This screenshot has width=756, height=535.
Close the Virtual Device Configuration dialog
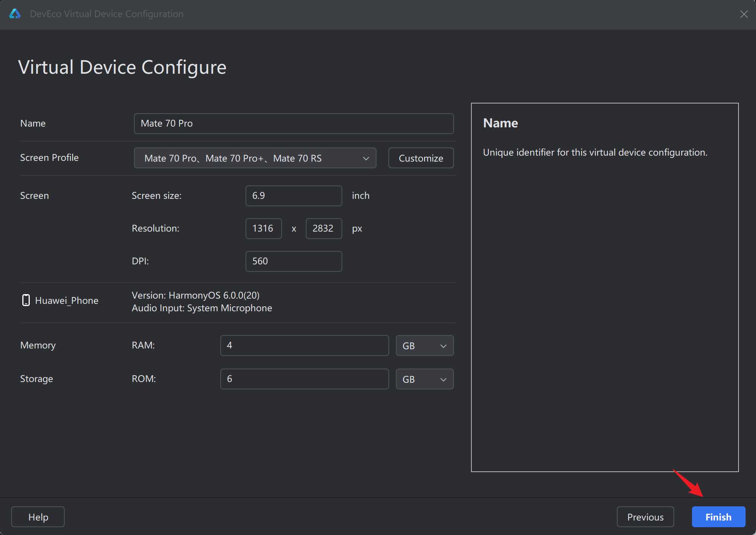coord(744,14)
